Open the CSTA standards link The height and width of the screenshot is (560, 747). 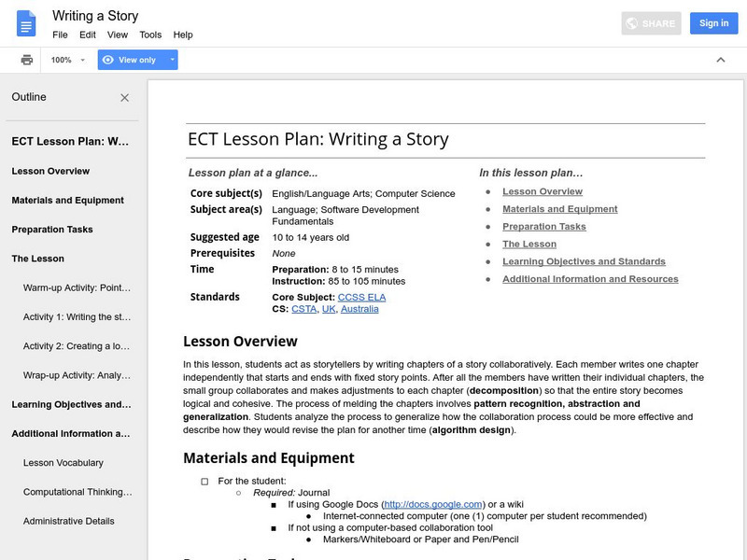point(304,309)
